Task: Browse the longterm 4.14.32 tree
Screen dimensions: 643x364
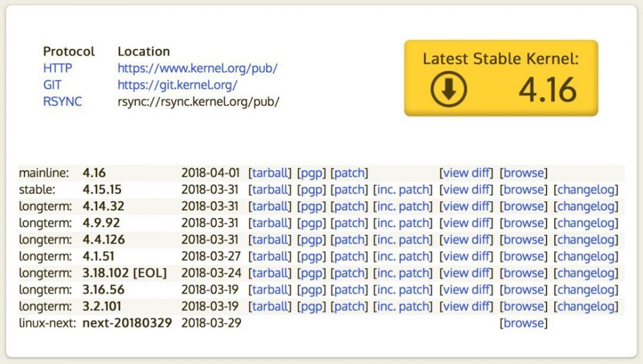Action: (x=523, y=206)
